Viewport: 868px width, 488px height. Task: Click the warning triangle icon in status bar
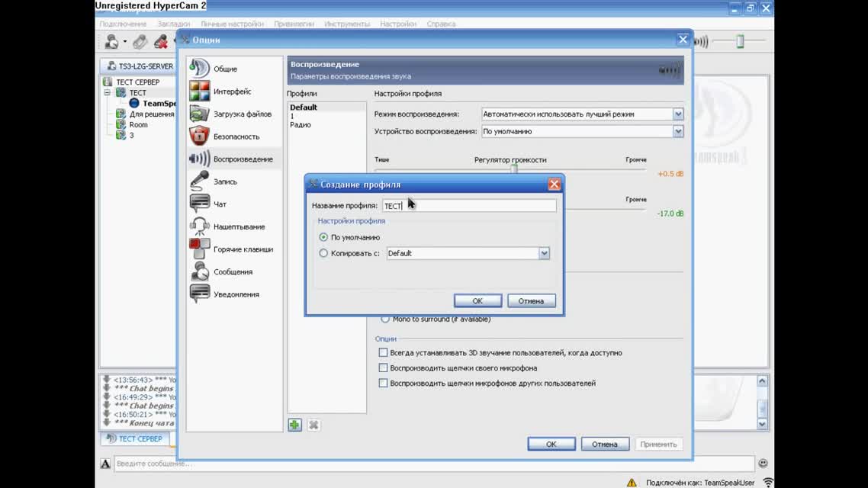(632, 483)
